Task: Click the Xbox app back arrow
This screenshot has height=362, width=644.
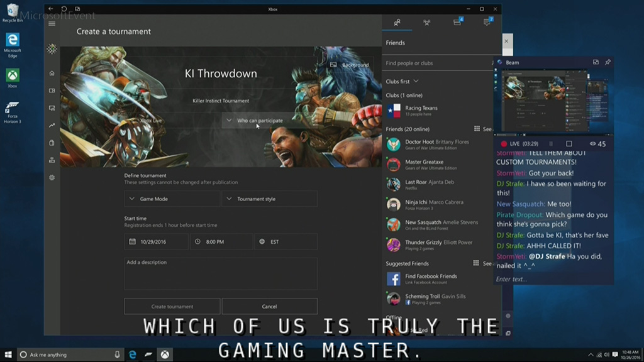Action: [50, 9]
